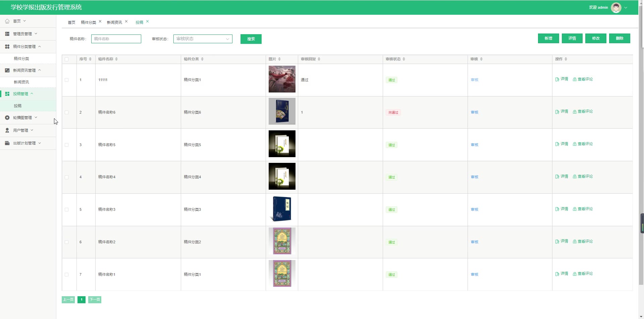Click the 投稿管理 grid icon

click(x=7, y=94)
